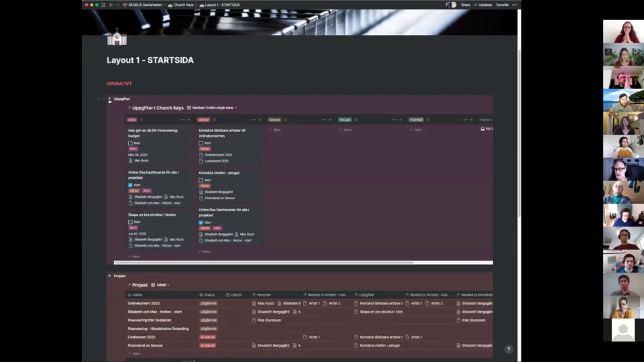This screenshot has height=362, width=644.
Task: Click New under the Framtid column
Action: click(x=416, y=129)
